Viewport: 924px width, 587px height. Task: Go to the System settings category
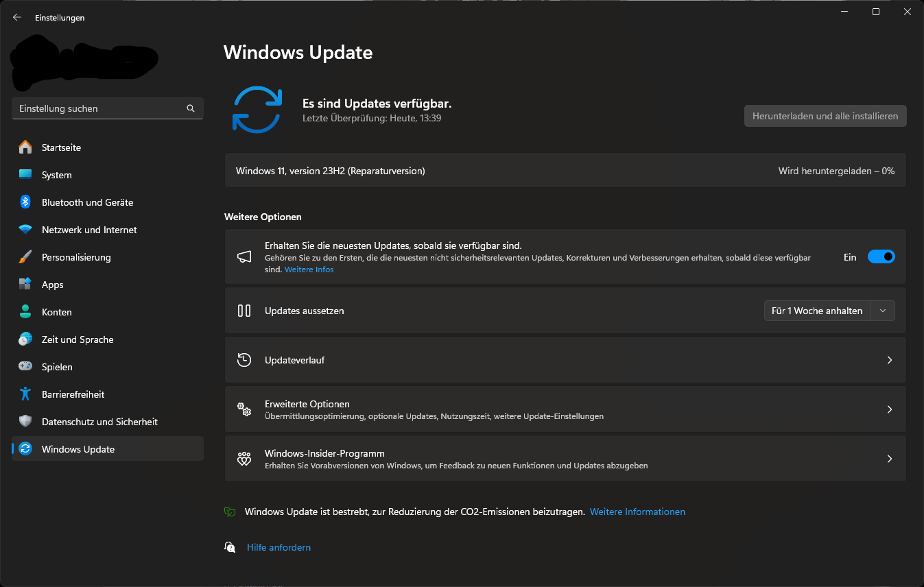click(x=108, y=175)
